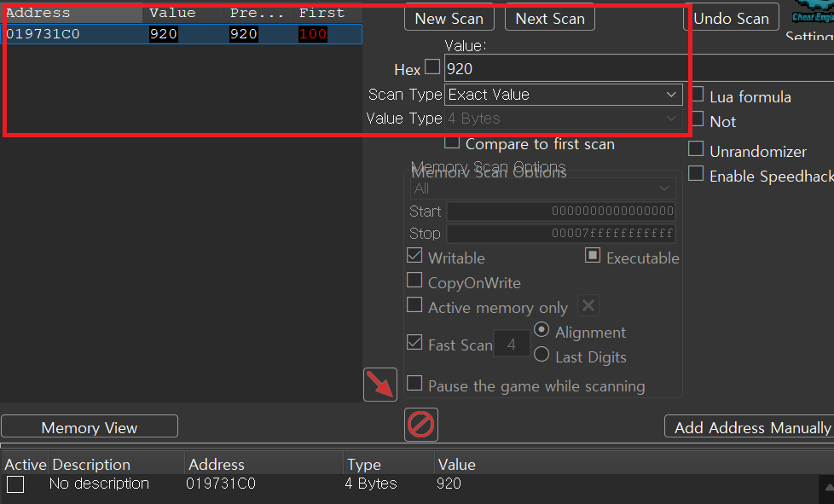The image size is (834, 504).
Task: Open the Scan Type dropdown
Action: 563,94
